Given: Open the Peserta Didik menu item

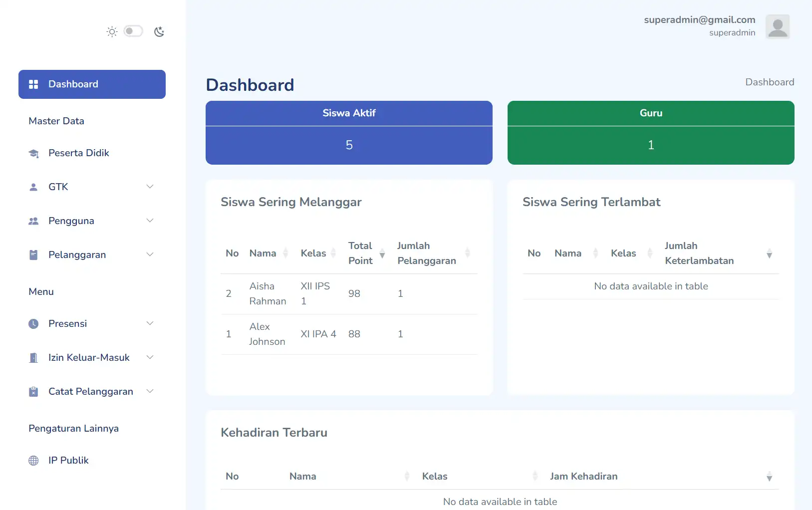Looking at the screenshot, I should 78,153.
